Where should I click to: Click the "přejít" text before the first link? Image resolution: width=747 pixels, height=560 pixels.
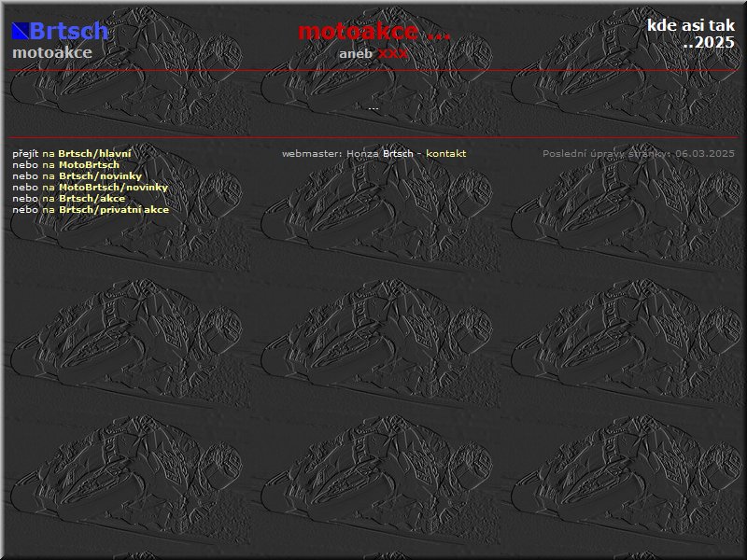click(x=25, y=153)
